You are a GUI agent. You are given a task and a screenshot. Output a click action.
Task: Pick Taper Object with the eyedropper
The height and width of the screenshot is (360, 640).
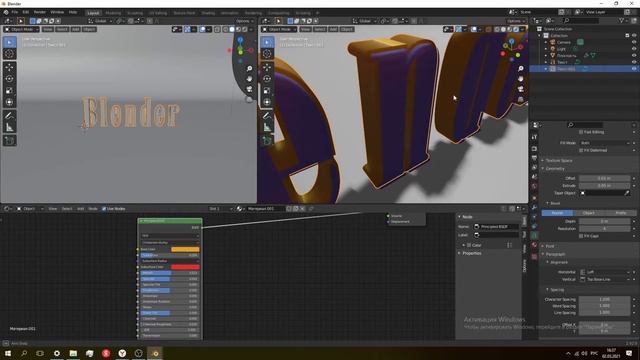[627, 193]
